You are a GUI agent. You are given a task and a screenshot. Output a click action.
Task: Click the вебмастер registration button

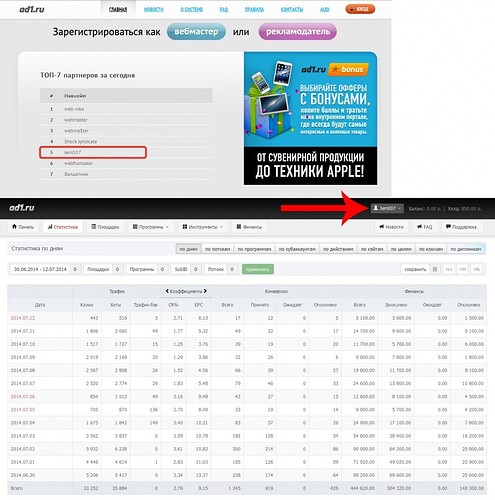[x=196, y=32]
